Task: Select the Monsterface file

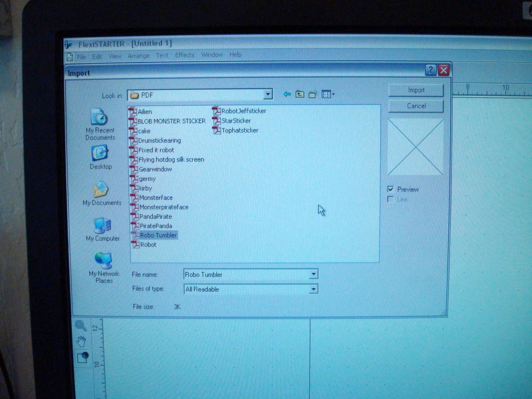Action: (152, 198)
